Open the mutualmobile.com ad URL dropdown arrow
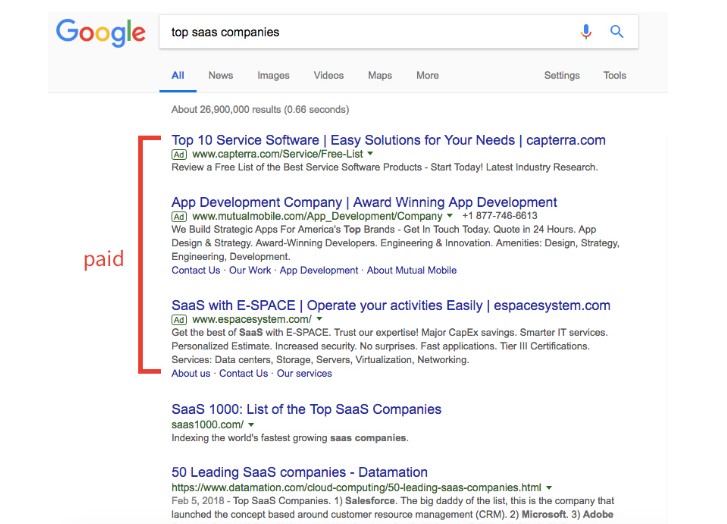 (450, 216)
